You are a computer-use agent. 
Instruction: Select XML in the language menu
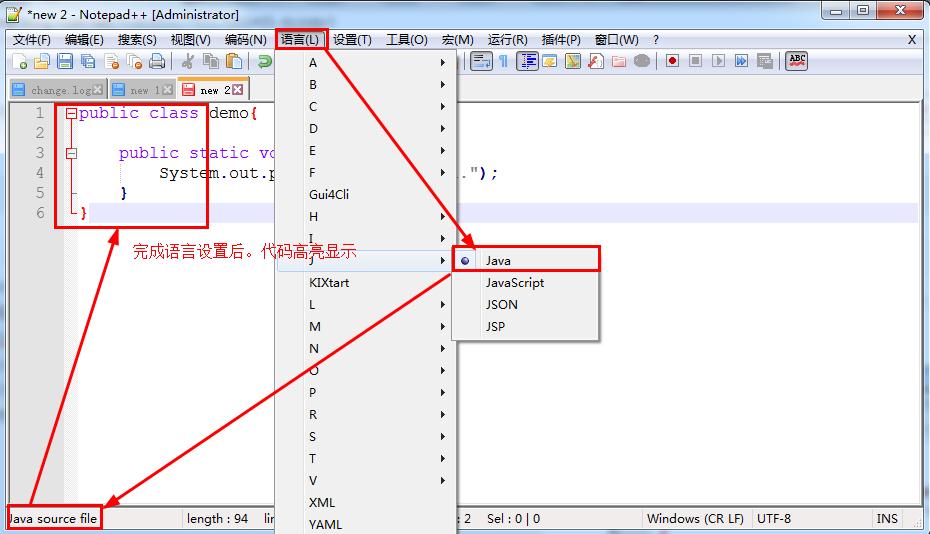pyautogui.click(x=365, y=503)
